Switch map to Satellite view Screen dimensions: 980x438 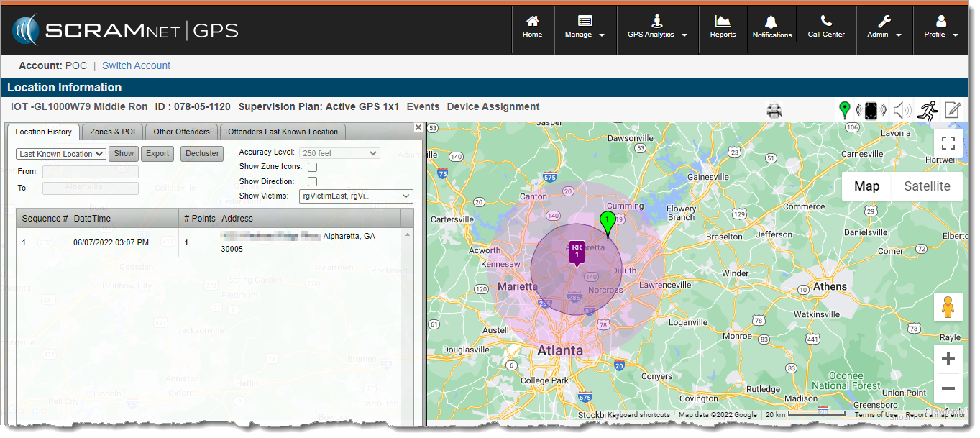[927, 186]
